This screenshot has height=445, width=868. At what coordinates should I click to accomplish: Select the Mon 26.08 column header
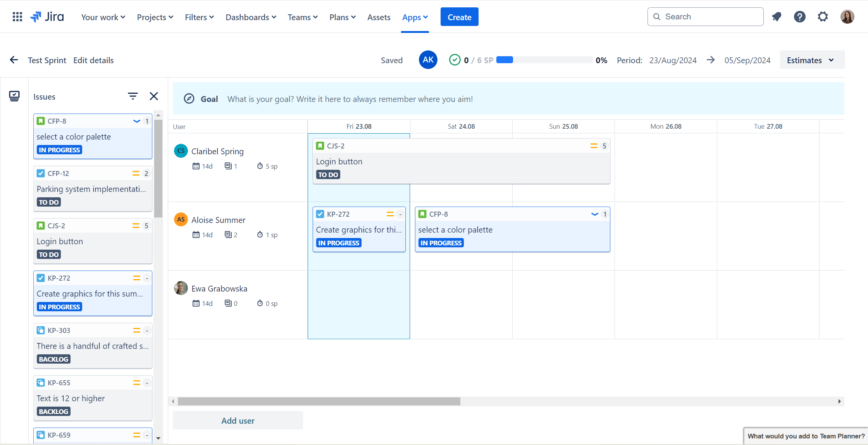tap(666, 126)
